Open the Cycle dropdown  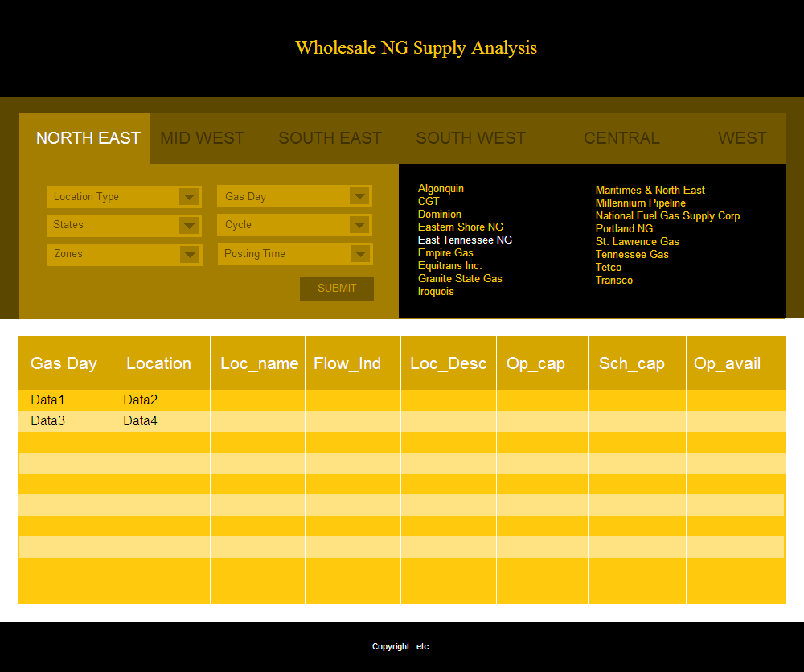[294, 225]
